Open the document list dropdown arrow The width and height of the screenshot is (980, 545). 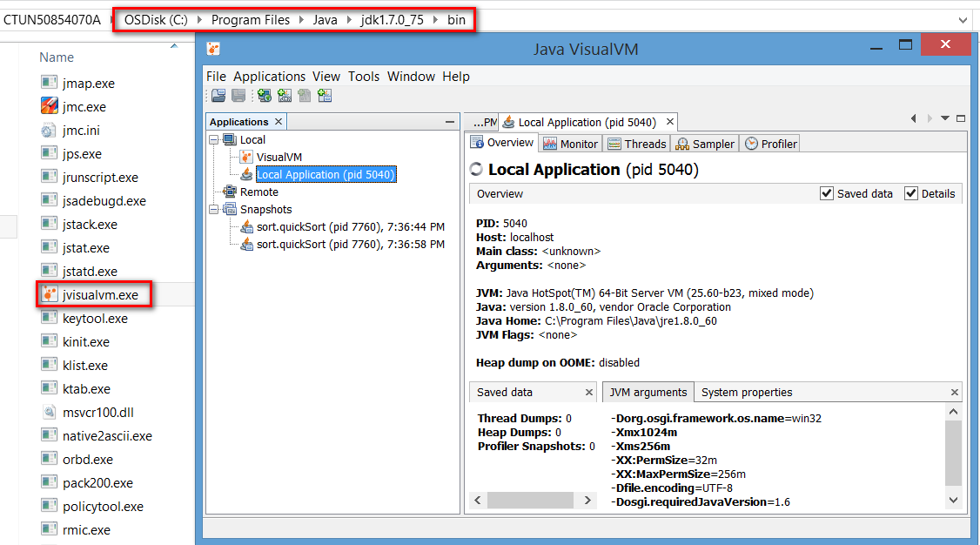click(x=945, y=118)
